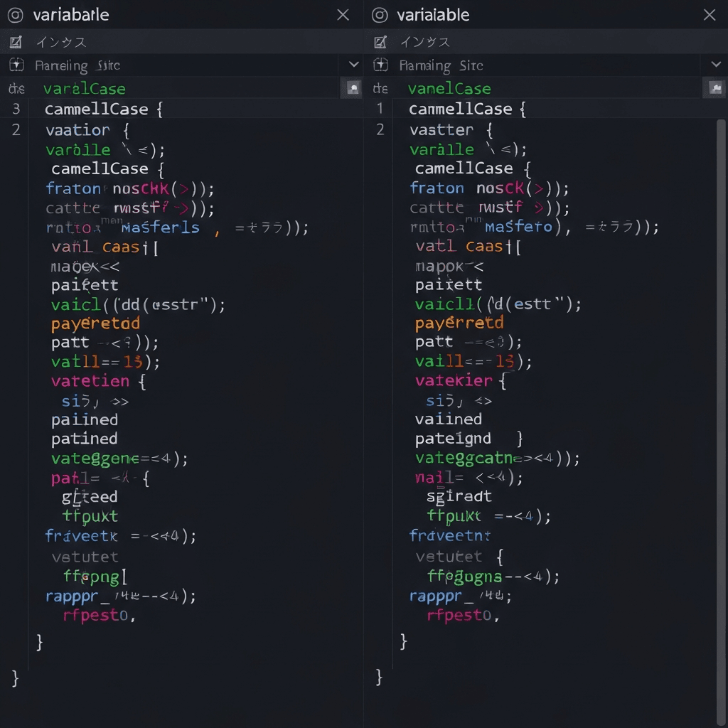Click the edit pencil icon in the left pane

click(x=16, y=42)
